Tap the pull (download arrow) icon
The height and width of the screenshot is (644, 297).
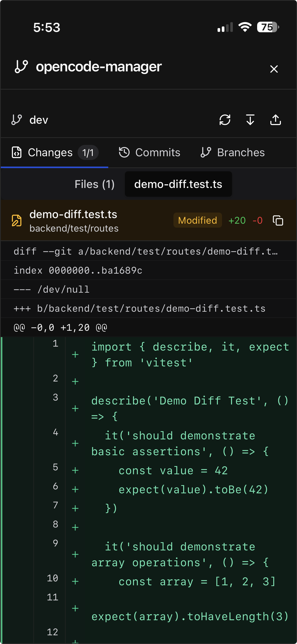point(250,120)
